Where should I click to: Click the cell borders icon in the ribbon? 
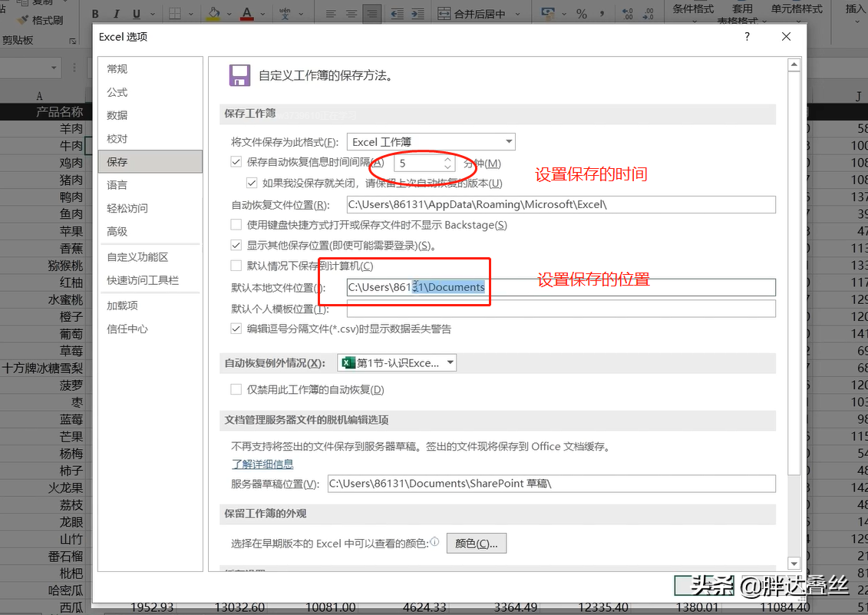tap(175, 14)
